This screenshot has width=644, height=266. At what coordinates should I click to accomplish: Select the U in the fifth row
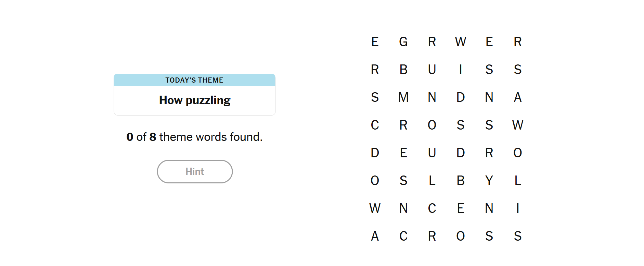point(432,153)
